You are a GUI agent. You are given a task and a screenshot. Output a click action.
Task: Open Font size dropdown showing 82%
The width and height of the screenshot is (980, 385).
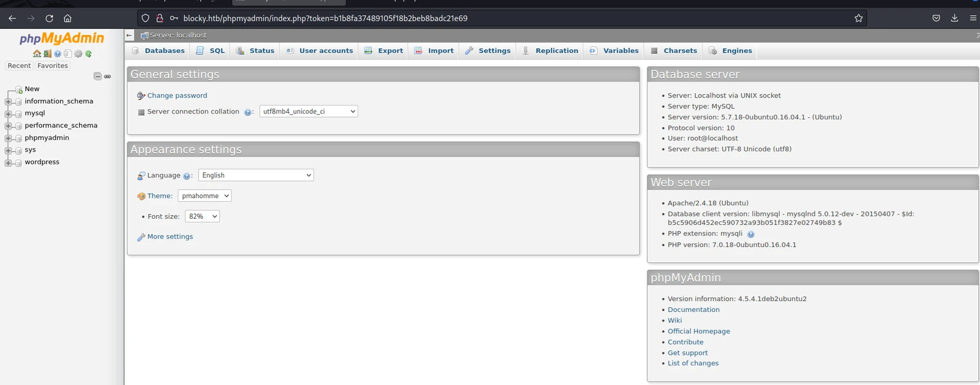[x=202, y=216]
